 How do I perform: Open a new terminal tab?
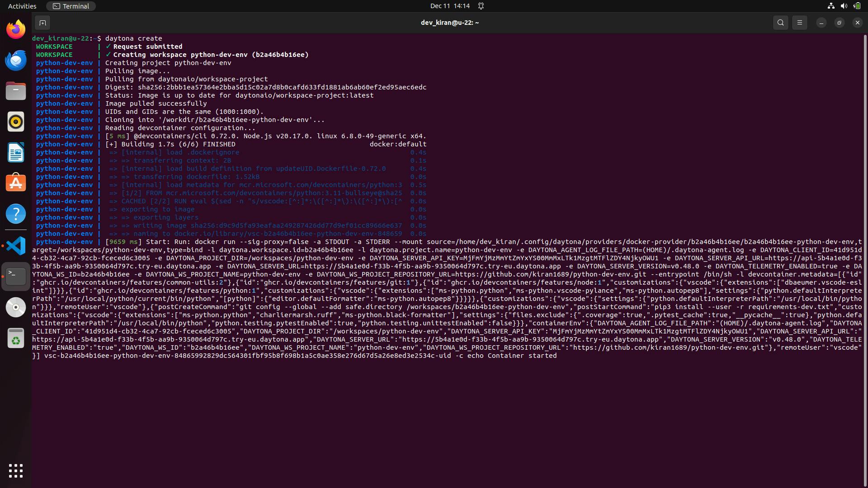(42, 23)
